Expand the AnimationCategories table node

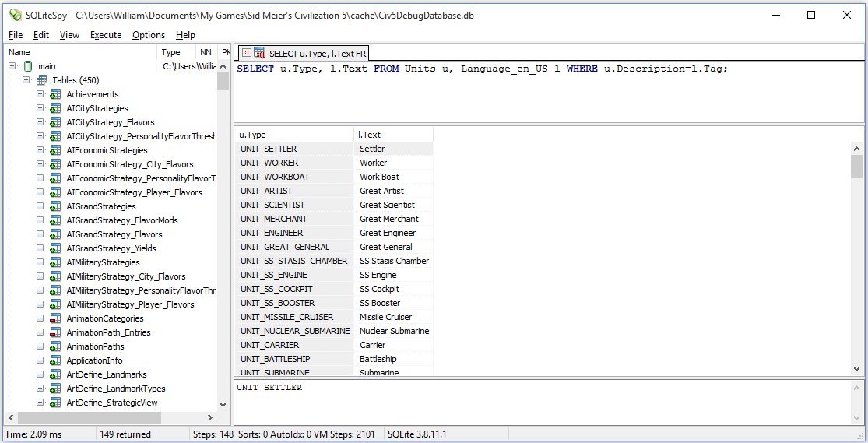tap(40, 318)
